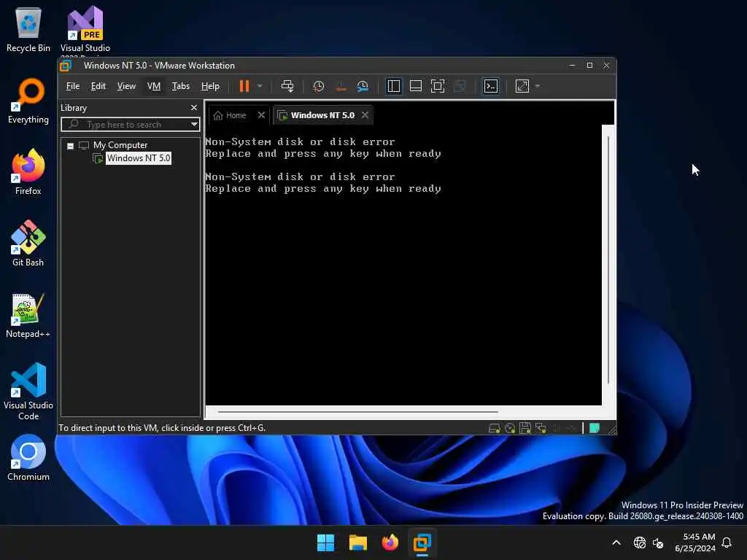Toggle the library sidebar view
747x560 pixels.
point(393,86)
